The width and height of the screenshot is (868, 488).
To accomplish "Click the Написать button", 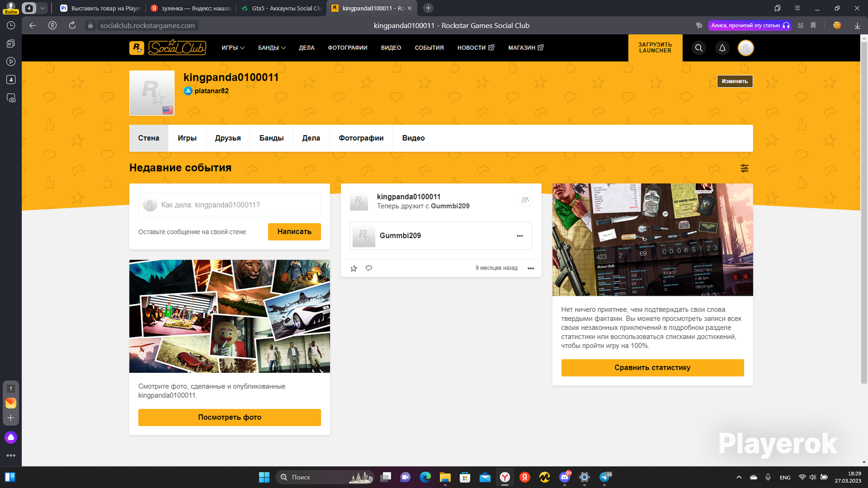I will pyautogui.click(x=294, y=232).
